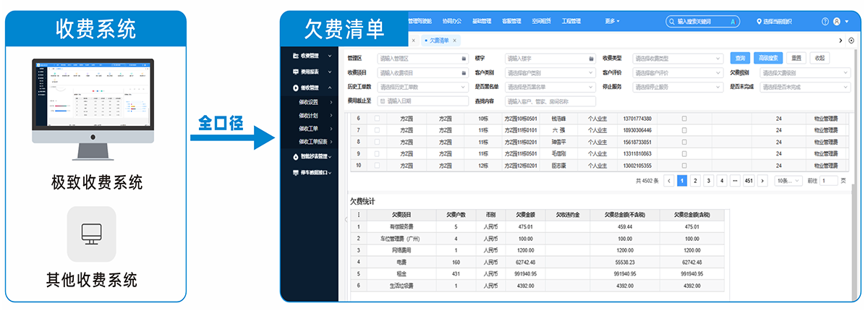Click the jump-to-page number input
Image resolution: width=868 pixels, height=311 pixels.
tap(828, 181)
